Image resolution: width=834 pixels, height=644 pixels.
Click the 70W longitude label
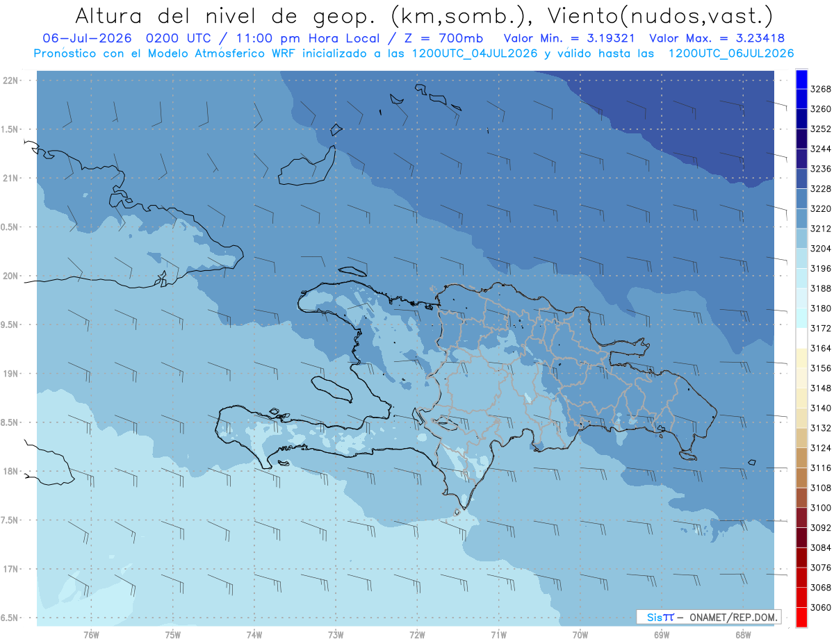coord(580,634)
